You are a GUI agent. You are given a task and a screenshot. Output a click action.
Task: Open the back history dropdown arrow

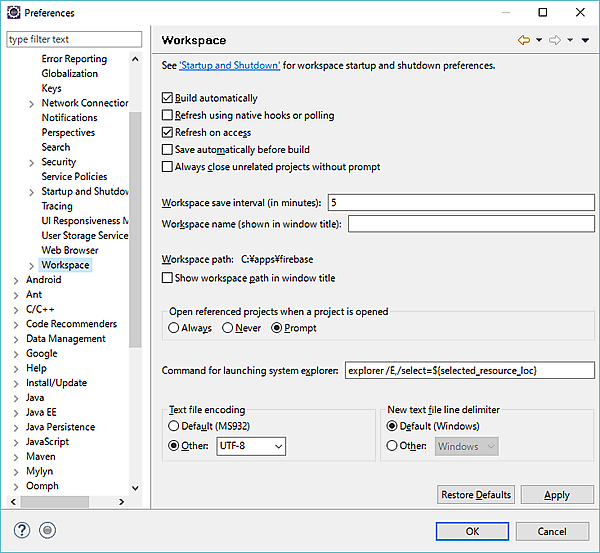coord(538,40)
